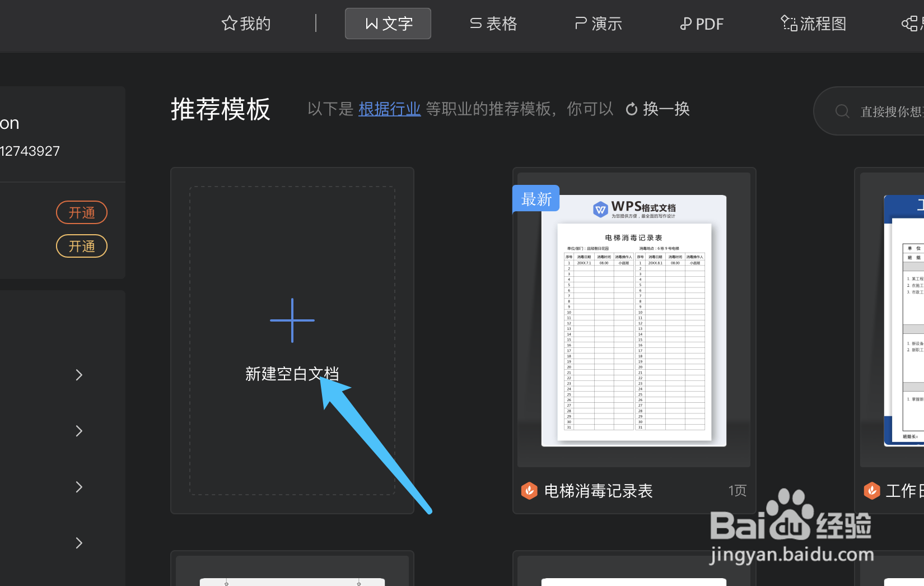Open the PDF tab
Screen dimensions: 924x586
[x=702, y=24]
